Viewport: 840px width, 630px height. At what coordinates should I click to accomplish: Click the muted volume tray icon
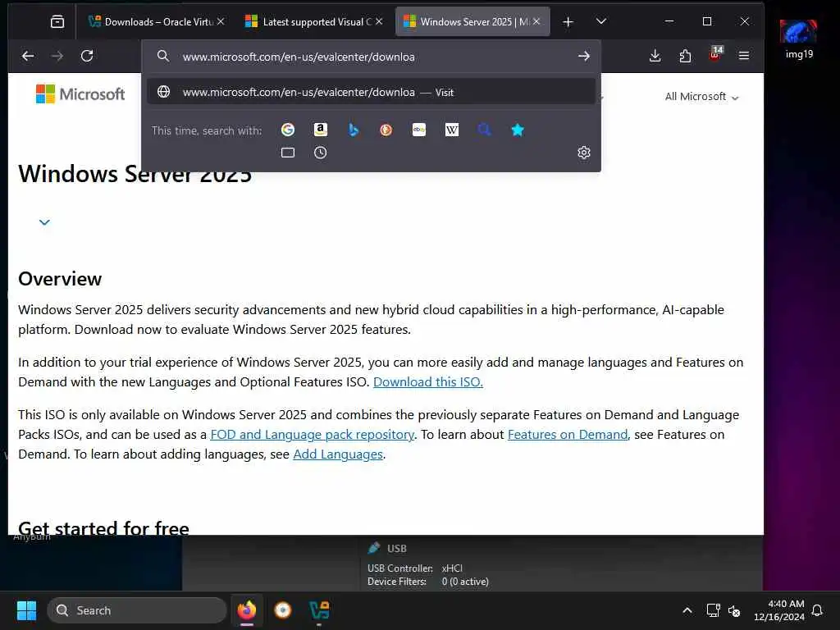pos(734,610)
